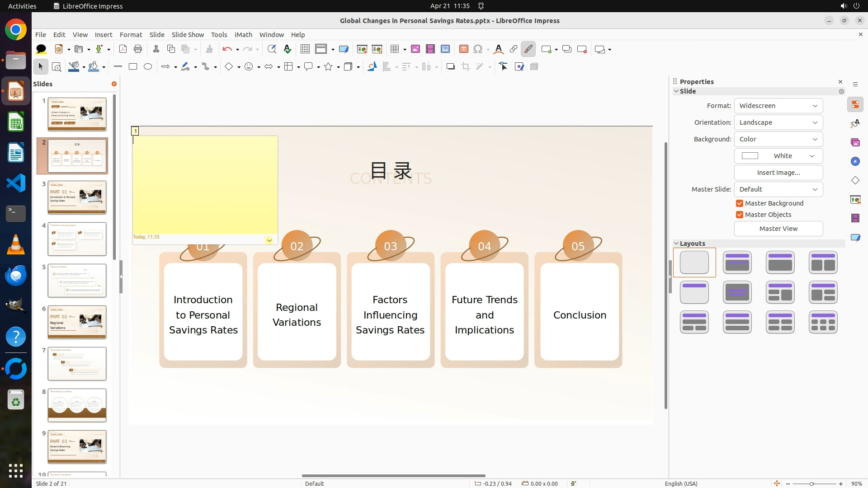The height and width of the screenshot is (488, 868).
Task: Click the Insert Special Character icon
Action: (x=478, y=49)
